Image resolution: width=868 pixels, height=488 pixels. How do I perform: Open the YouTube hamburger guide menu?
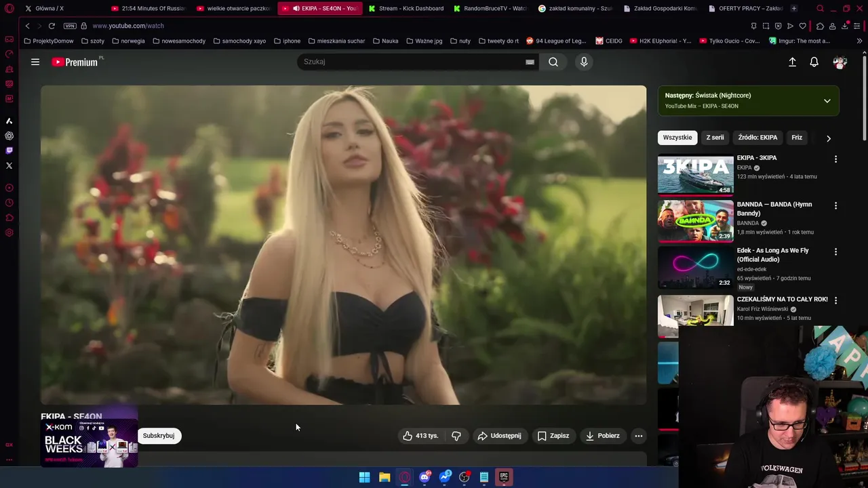[x=35, y=62]
